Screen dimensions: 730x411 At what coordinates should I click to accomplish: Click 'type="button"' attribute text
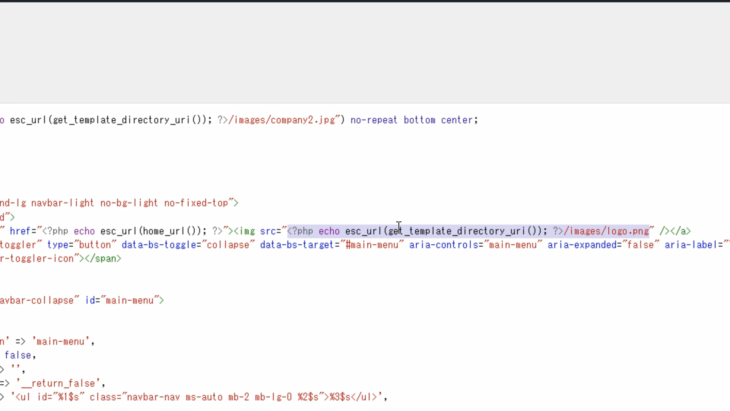[x=81, y=245]
